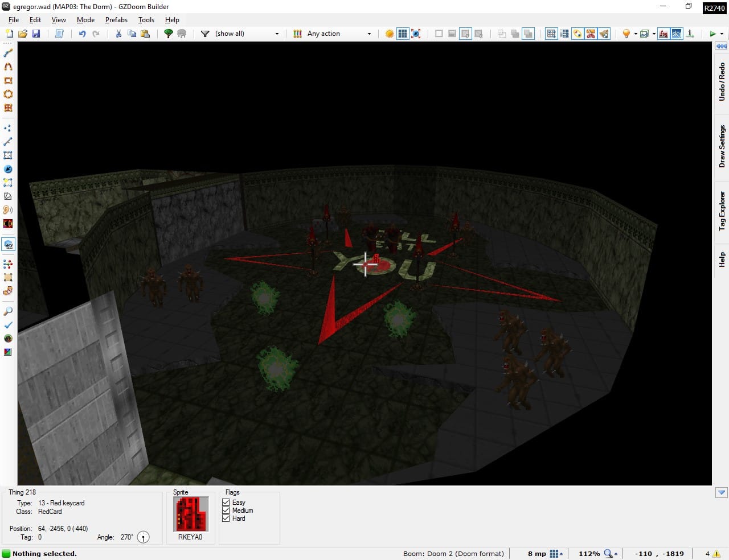Toggle the grid display button
Screen dimensions: 729x560
[403, 34]
